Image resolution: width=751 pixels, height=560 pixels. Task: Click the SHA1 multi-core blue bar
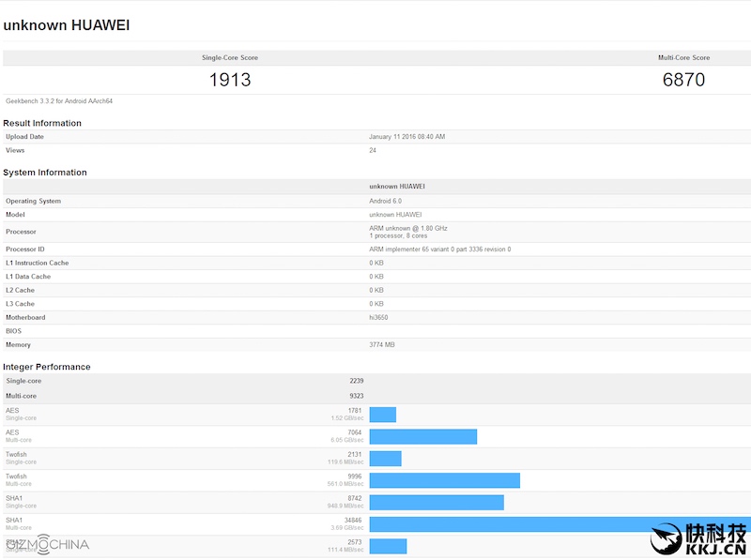pyautogui.click(x=560, y=524)
